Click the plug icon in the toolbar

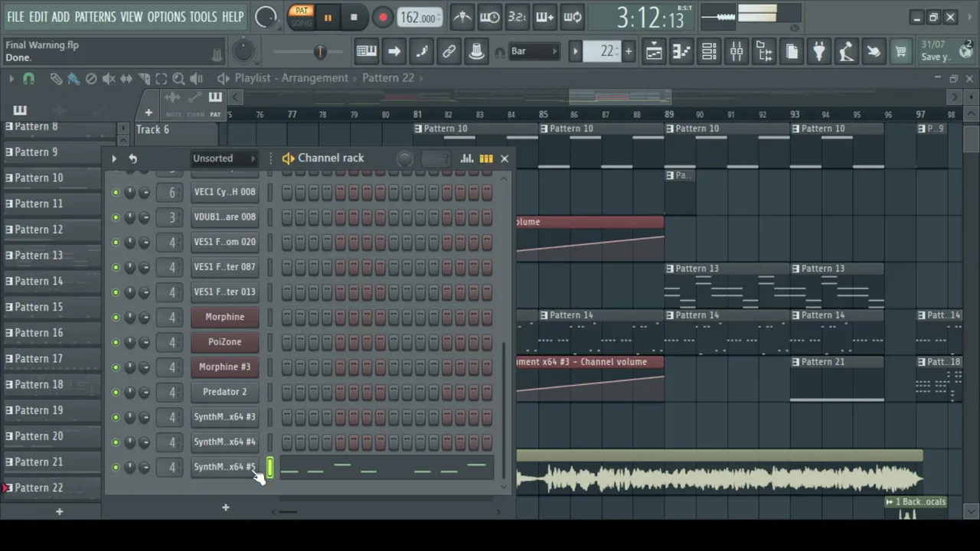tap(819, 52)
